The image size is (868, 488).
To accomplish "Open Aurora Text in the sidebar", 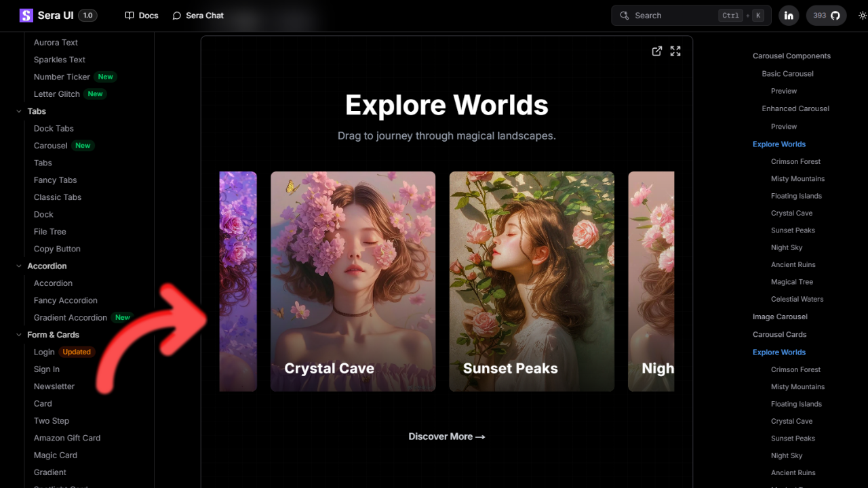I will pos(56,42).
